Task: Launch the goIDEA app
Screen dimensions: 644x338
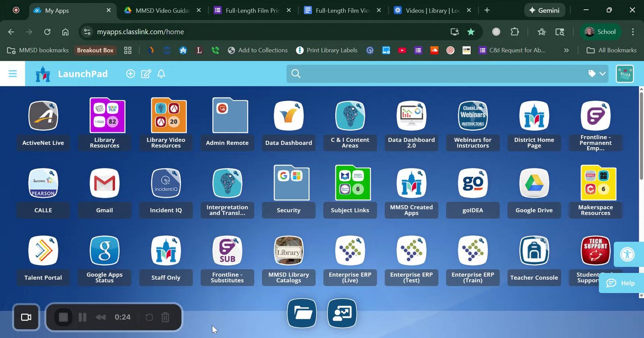Action: pyautogui.click(x=473, y=183)
